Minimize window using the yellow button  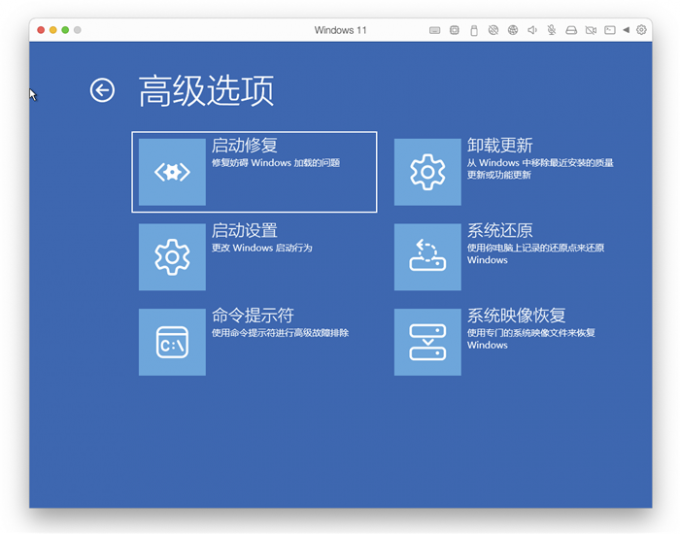click(53, 30)
